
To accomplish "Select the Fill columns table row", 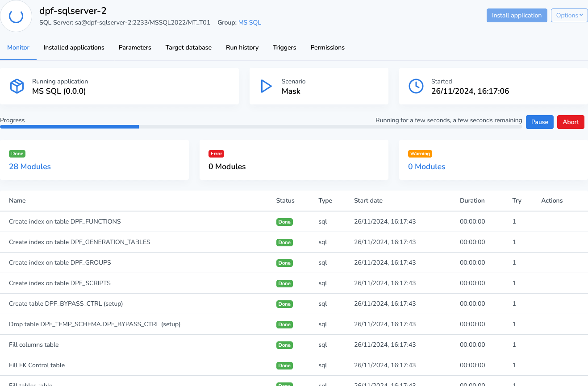I will point(34,344).
